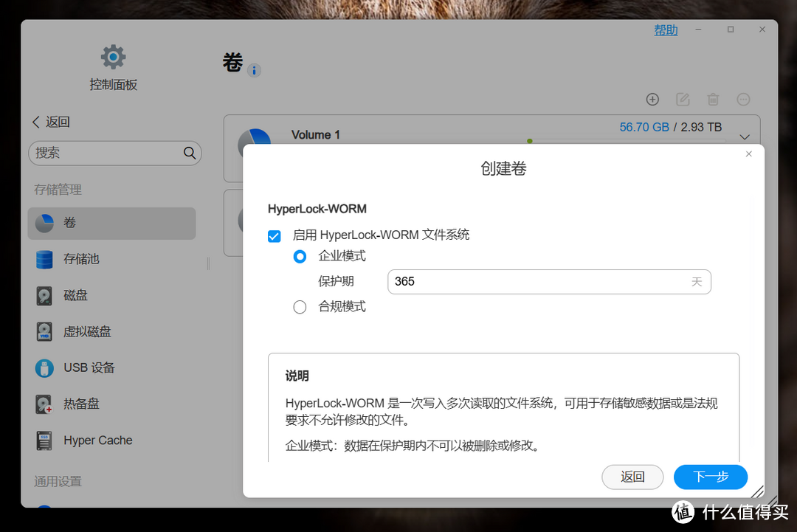
Task: Select the 存储池 storage pool icon
Action: tap(44, 259)
